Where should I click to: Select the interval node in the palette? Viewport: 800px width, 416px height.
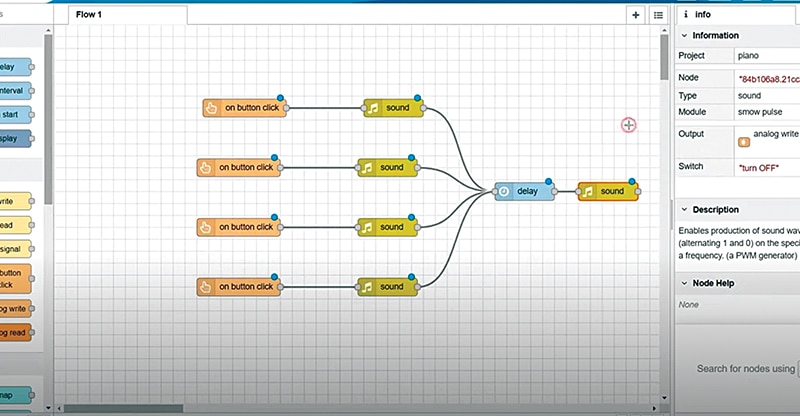tap(15, 91)
